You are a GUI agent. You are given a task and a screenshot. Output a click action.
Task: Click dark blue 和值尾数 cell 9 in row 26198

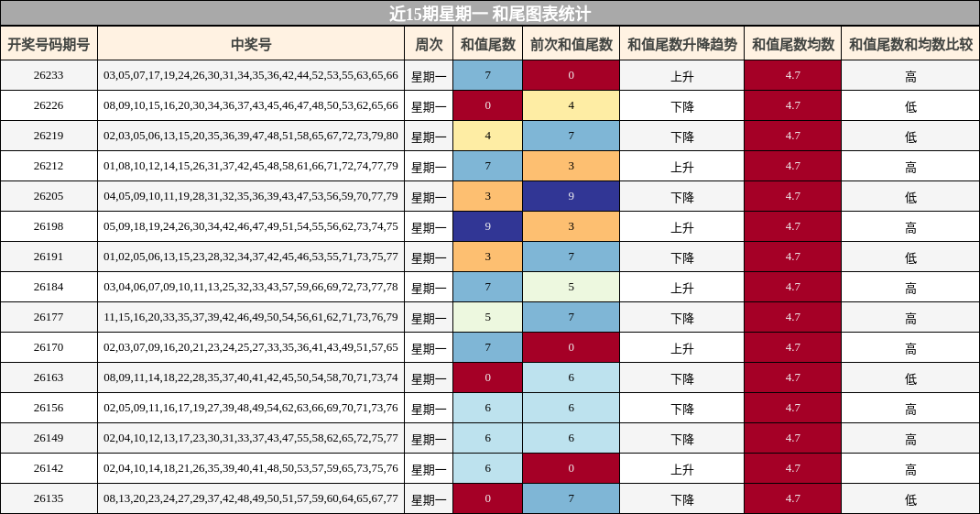[x=487, y=226]
